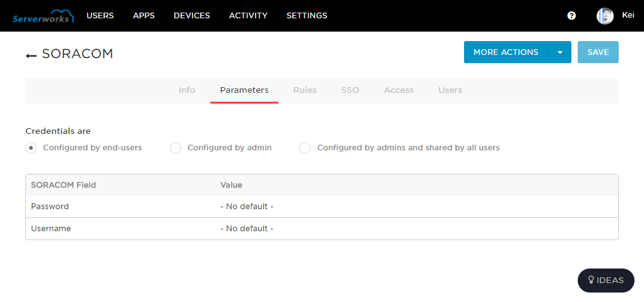Open the help question mark icon
The image size is (644, 302).
coord(571,16)
